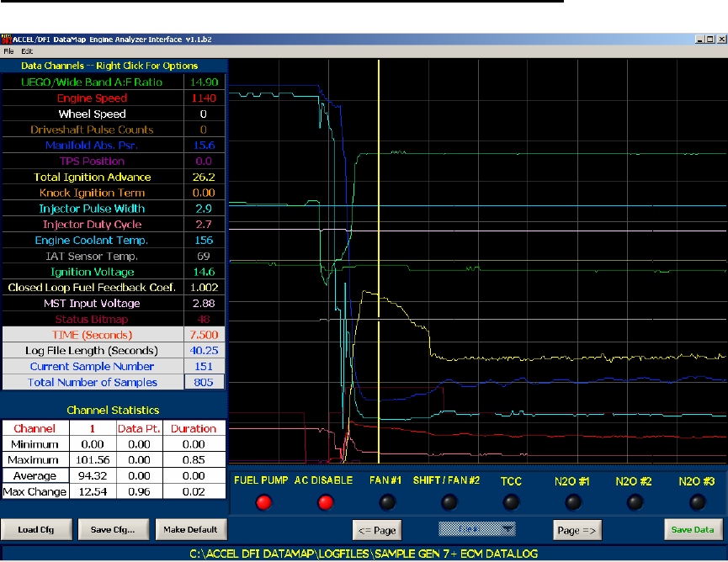The width and height of the screenshot is (728, 562).
Task: Click the Log File Length (Seconds) label
Action: click(92, 350)
